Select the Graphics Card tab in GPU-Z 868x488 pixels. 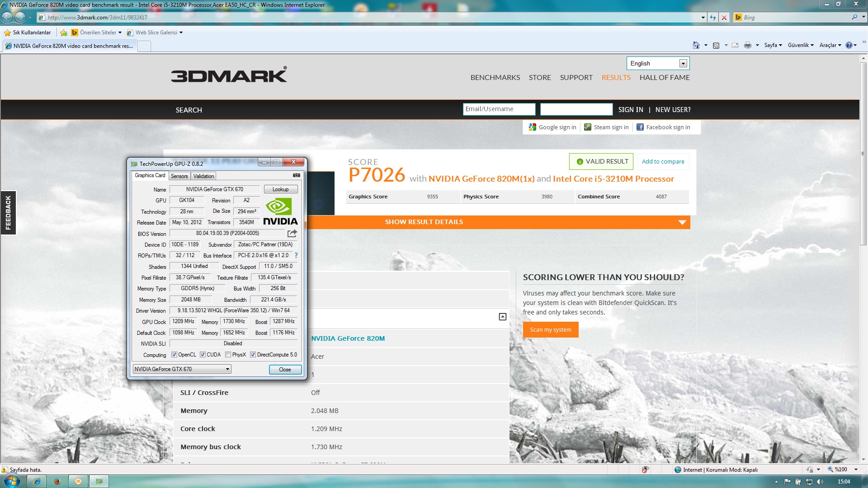(x=150, y=175)
